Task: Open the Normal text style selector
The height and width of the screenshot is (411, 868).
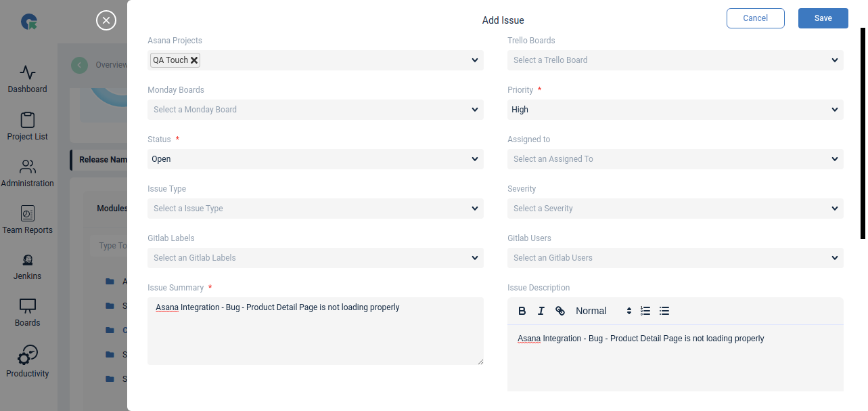Action: point(603,311)
